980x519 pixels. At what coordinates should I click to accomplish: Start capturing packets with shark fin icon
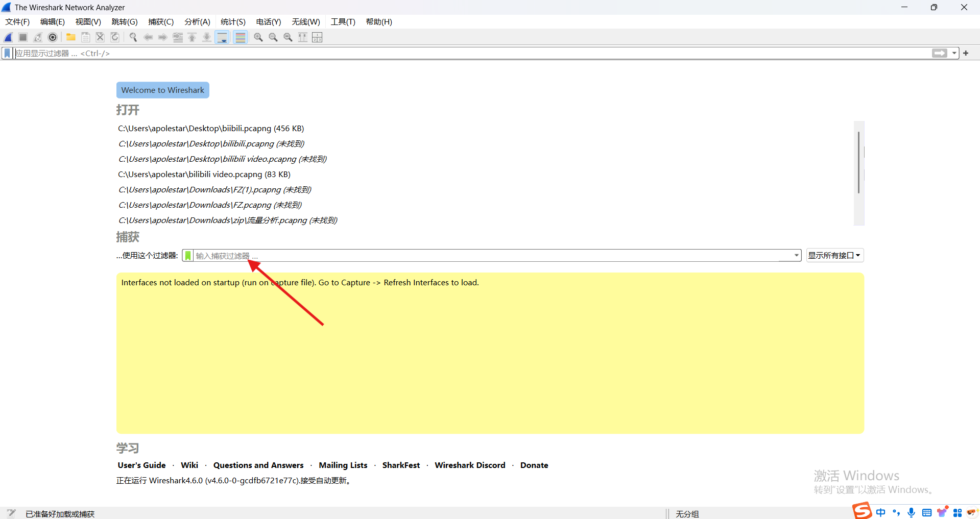click(x=9, y=37)
